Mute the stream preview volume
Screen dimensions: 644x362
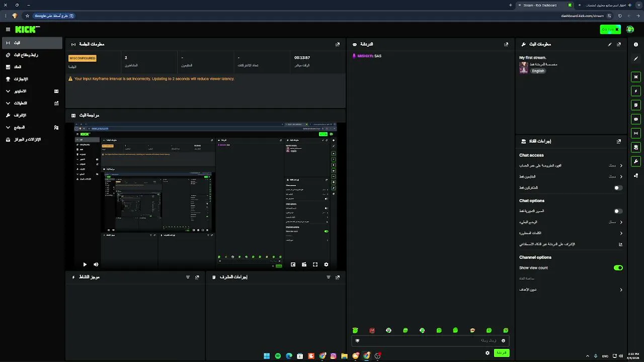[96, 264]
